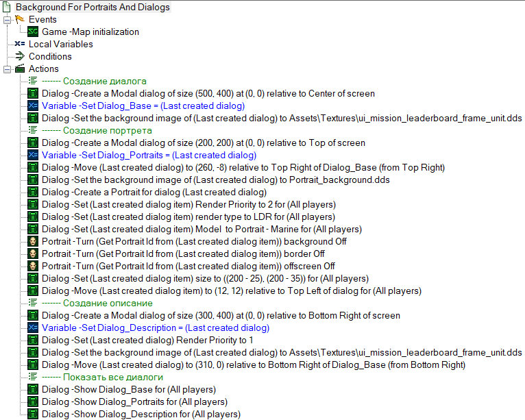Click the Actions clapperboard icon
This screenshot has width=525, height=420.
click(x=20, y=69)
